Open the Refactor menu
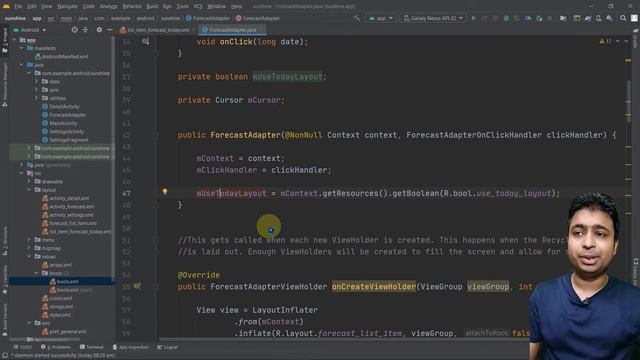640x360 pixels. tap(132, 7)
